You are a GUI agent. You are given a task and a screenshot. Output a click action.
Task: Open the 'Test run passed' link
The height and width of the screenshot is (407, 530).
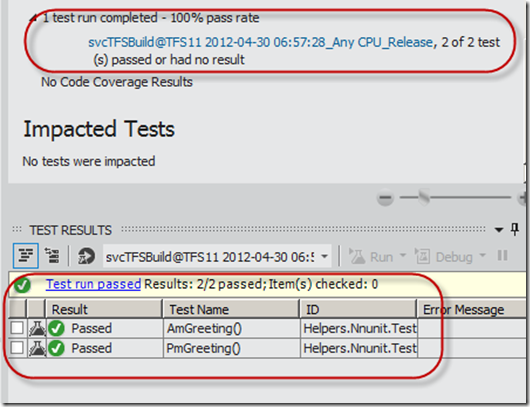point(93,284)
